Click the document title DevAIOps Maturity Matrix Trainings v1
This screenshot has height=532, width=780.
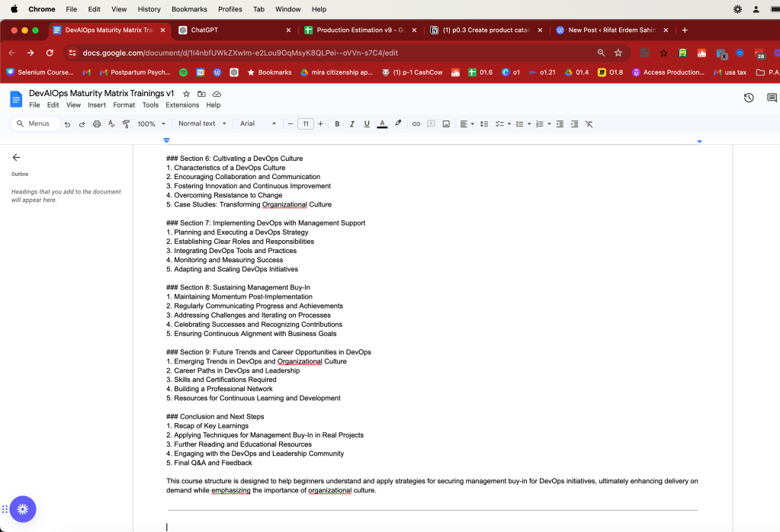[101, 94]
